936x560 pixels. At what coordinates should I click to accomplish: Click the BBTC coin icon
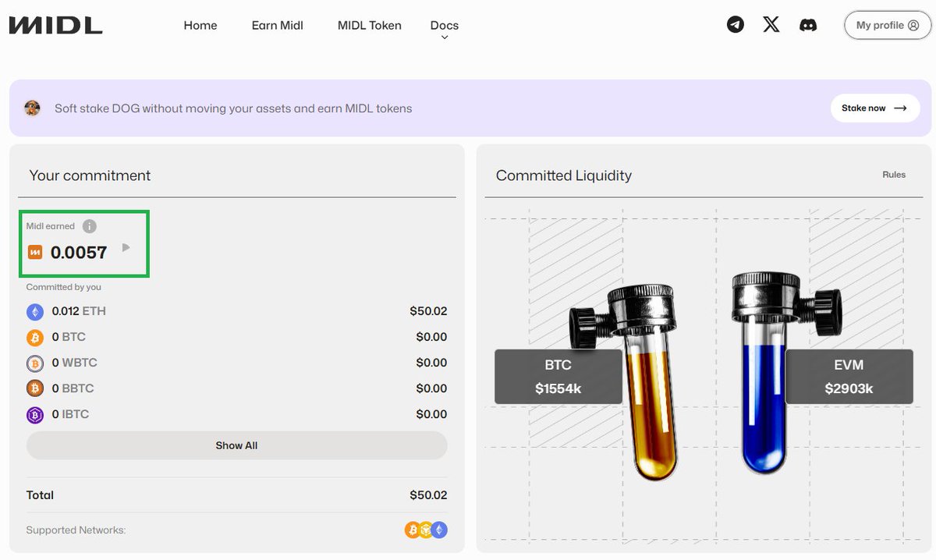(35, 388)
